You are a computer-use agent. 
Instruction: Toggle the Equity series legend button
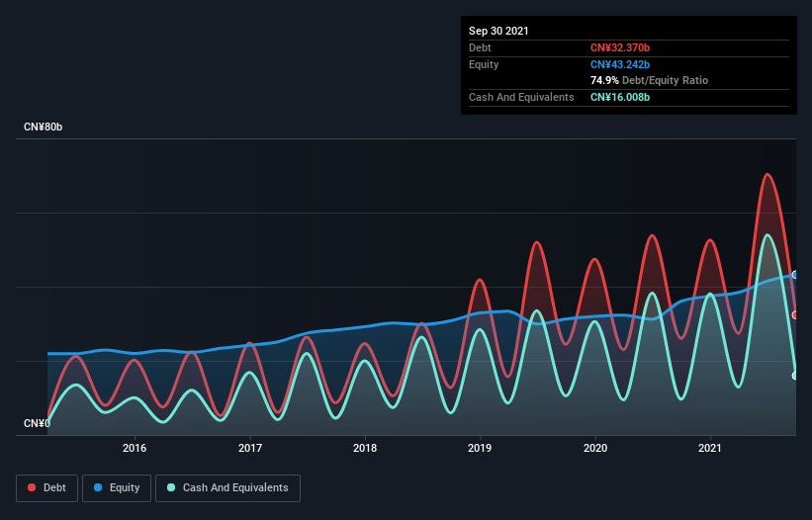point(117,488)
